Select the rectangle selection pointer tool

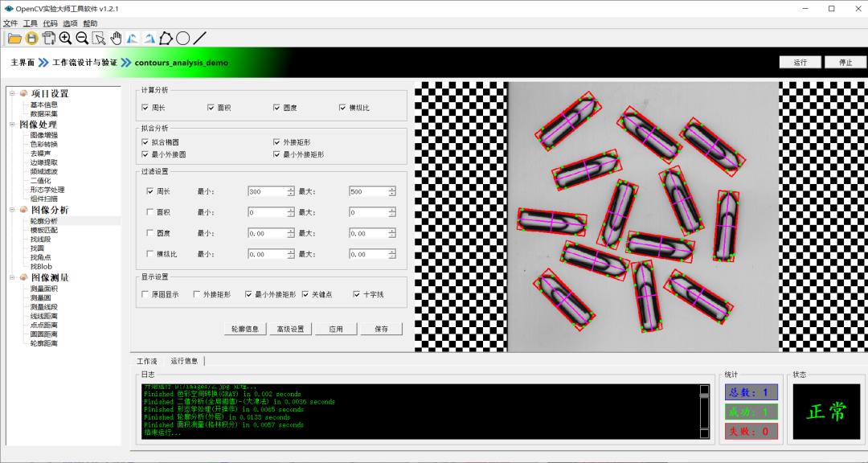(99, 39)
